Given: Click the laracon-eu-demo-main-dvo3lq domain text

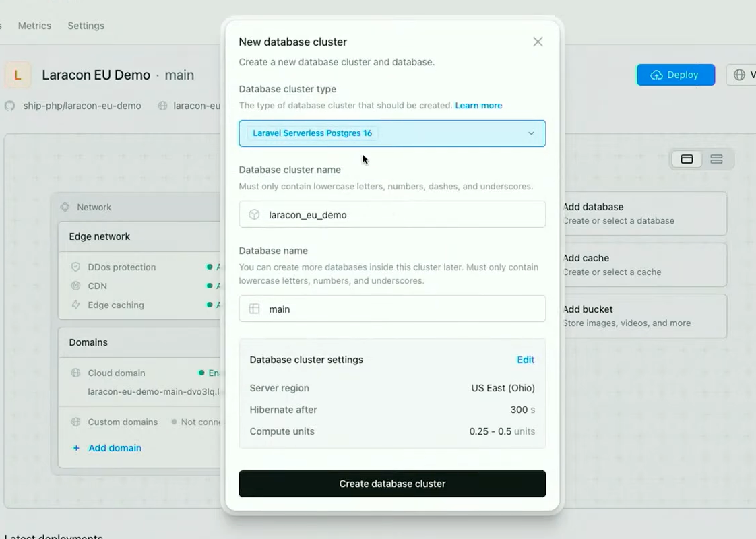Looking at the screenshot, I should pos(154,392).
